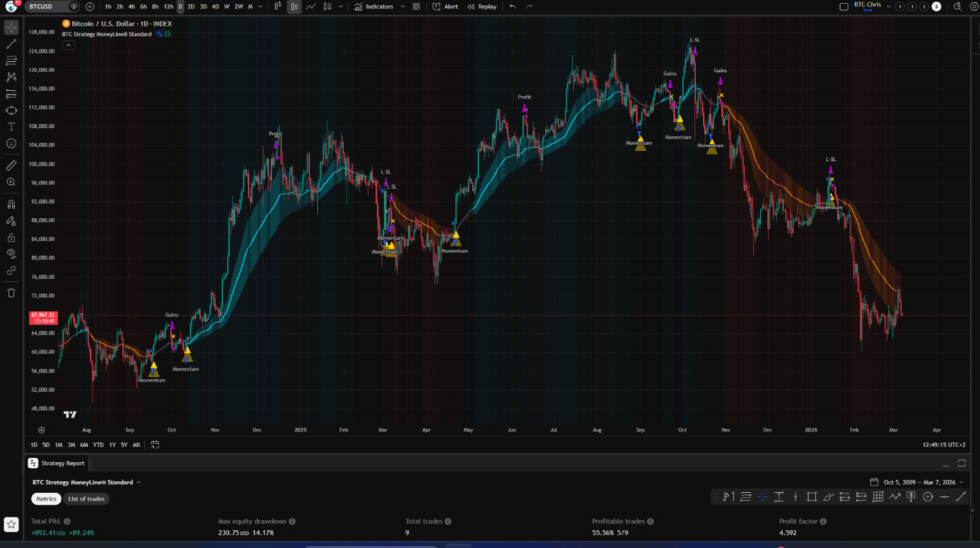
Task: Open the geometric shapes tool
Action: tap(11, 110)
